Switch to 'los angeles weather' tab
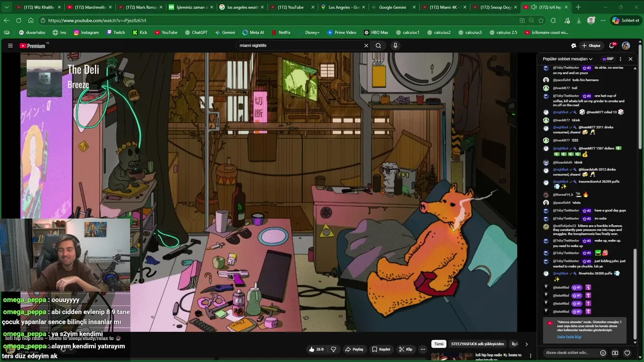644x362 pixels. pos(242,7)
